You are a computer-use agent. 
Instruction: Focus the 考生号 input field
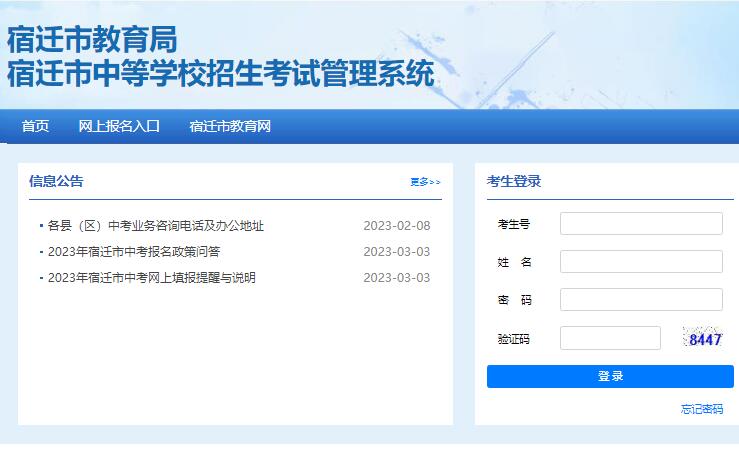[641, 224]
